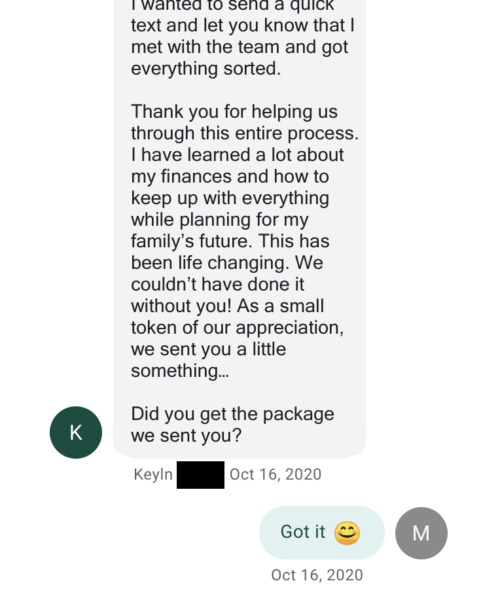Click the 'Did you get the package' line
The image size is (500, 600).
pyautogui.click(x=233, y=414)
